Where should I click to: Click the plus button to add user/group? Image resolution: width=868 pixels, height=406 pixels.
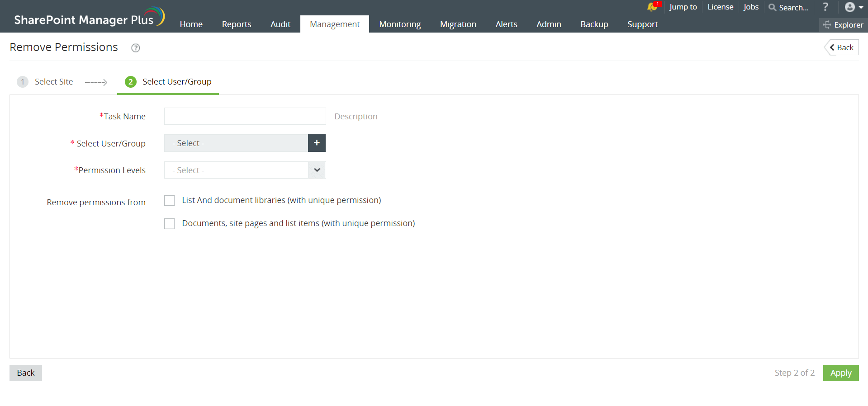click(317, 143)
